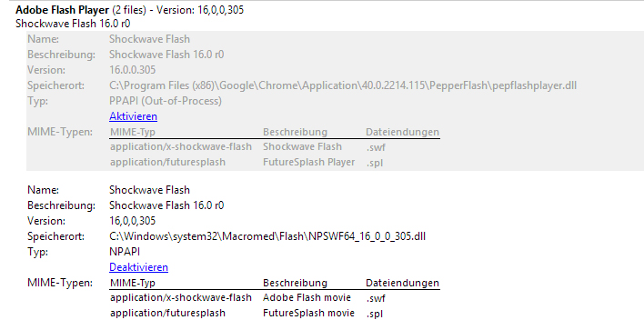Click the Dateiendungen header in lower table
The image size is (644, 330).
click(402, 283)
